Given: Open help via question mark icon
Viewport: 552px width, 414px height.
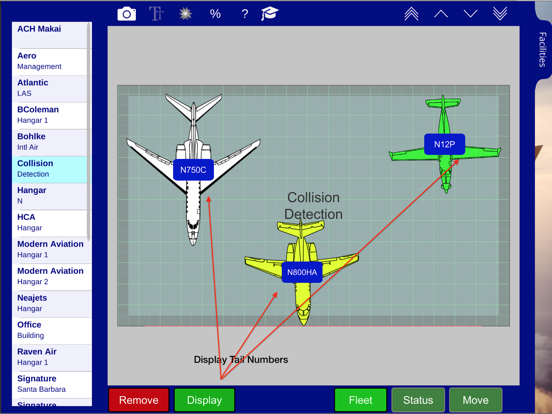Looking at the screenshot, I should pos(245,14).
